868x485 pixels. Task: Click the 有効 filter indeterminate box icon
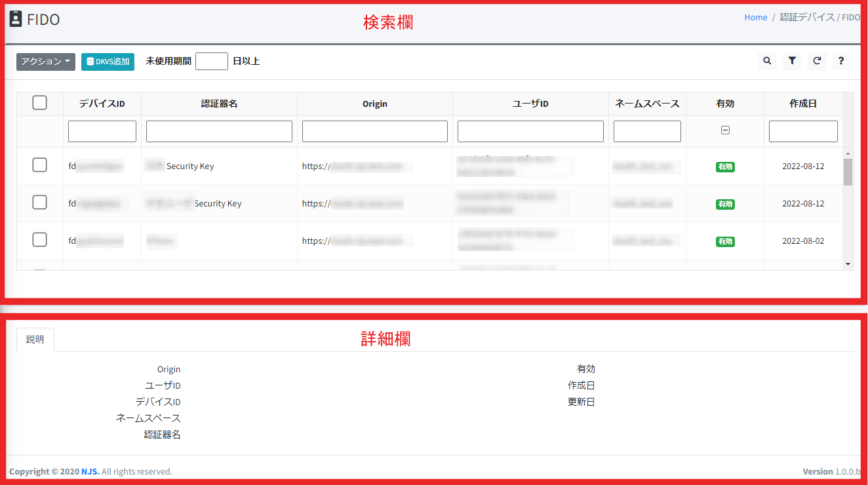pos(725,130)
